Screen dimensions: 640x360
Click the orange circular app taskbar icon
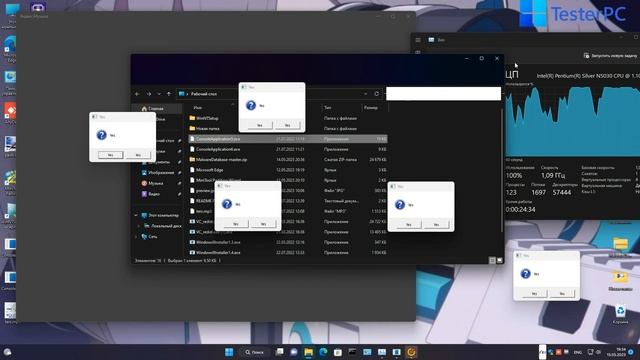[411, 352]
